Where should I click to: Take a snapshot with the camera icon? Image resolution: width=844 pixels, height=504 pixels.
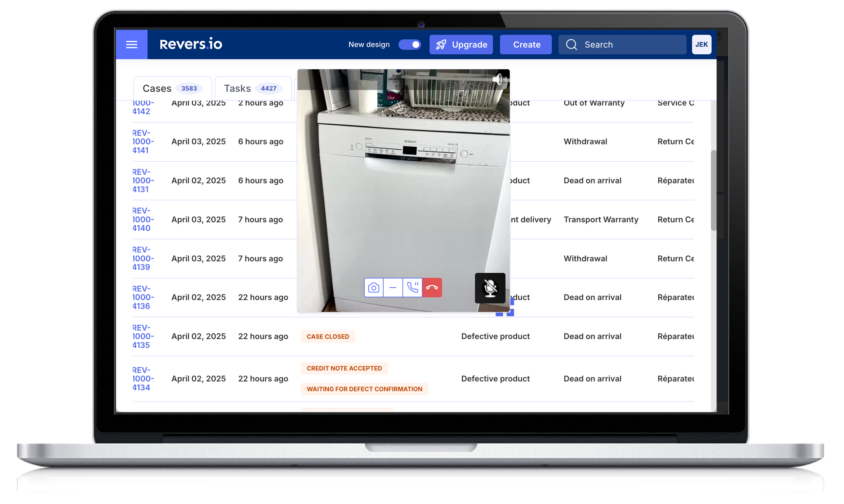click(374, 288)
